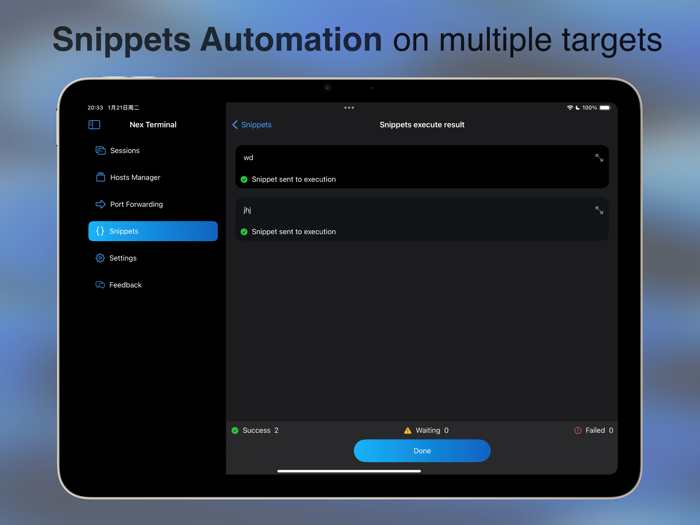Screen dimensions: 700x525
Task: Click the Do Not Disturb moon icon
Action: coord(578,108)
